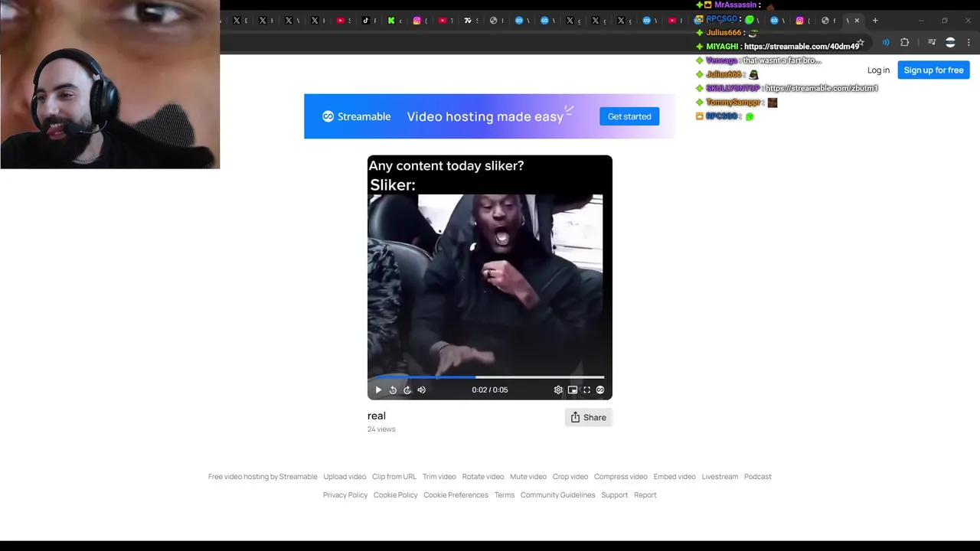Click the Get started banner button
Screen dimensions: 980x551
pos(629,116)
